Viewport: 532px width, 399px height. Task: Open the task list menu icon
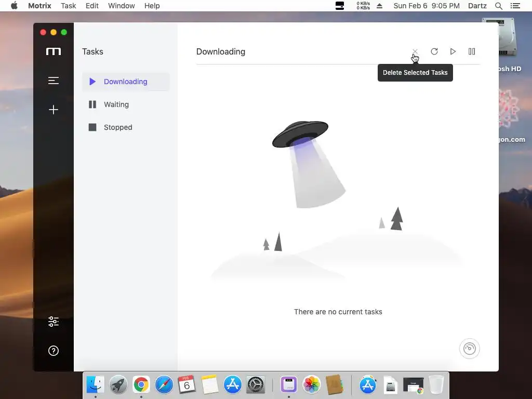[x=54, y=81]
